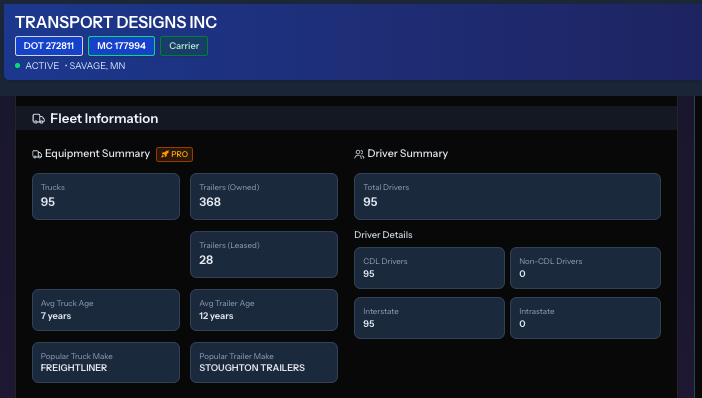This screenshot has width=702, height=398.
Task: Click the Interstate 95 card
Action: tap(429, 318)
